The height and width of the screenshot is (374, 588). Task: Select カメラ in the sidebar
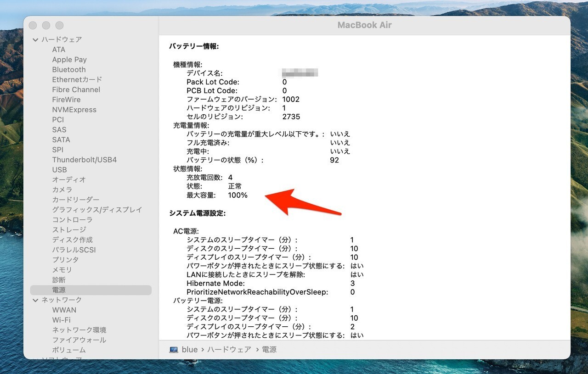click(x=62, y=190)
